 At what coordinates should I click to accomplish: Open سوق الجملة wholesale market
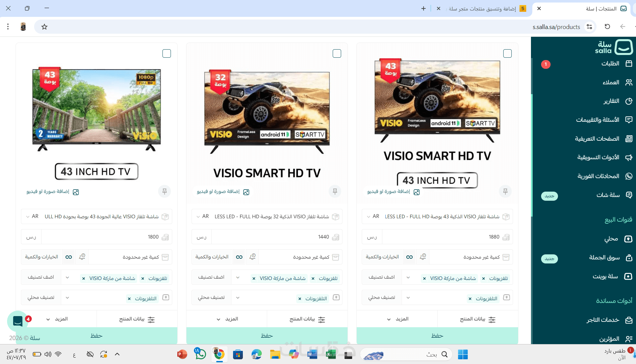(x=611, y=258)
